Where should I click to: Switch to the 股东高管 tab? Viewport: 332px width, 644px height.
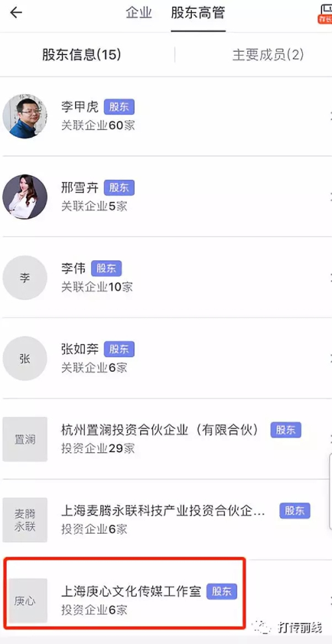[198, 13]
